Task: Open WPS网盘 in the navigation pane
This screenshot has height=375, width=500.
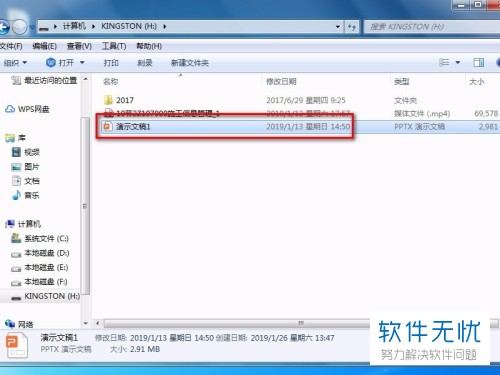Action: coord(33,109)
